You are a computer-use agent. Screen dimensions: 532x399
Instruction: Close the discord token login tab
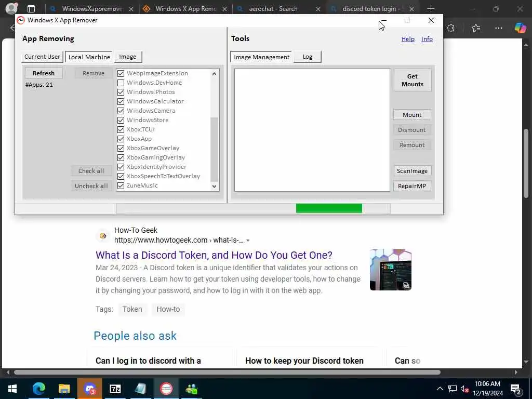[411, 9]
